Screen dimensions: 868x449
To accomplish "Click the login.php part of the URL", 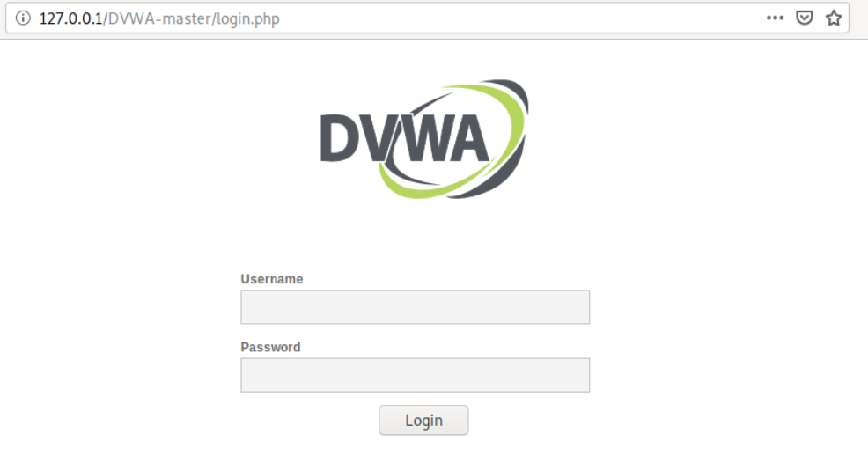I will tap(248, 19).
